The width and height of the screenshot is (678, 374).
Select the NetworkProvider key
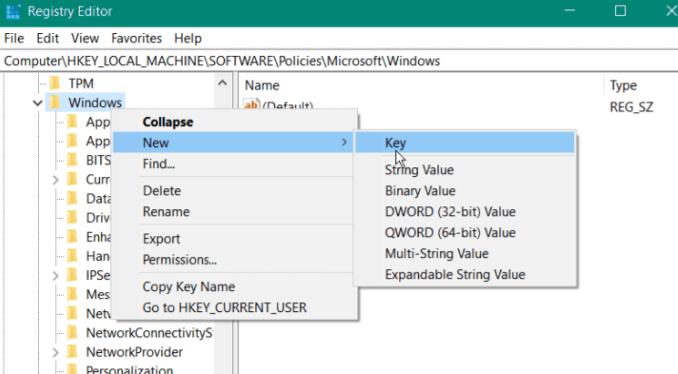[x=134, y=352]
